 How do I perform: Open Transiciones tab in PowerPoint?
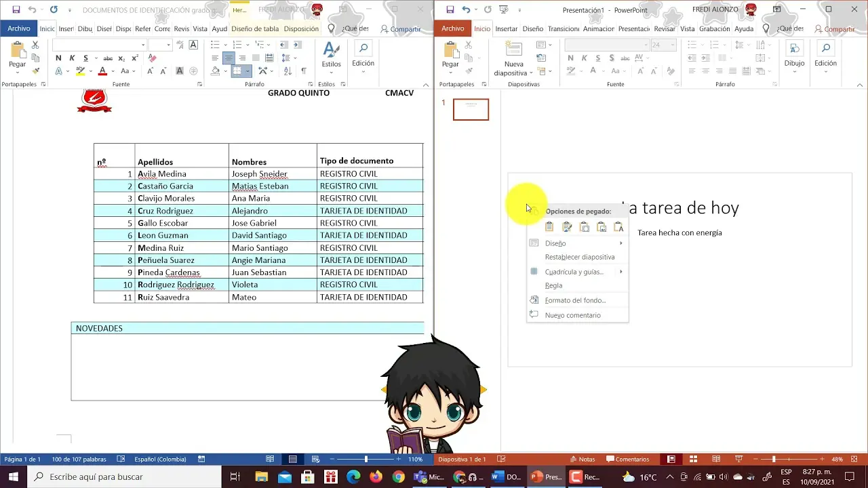(564, 29)
